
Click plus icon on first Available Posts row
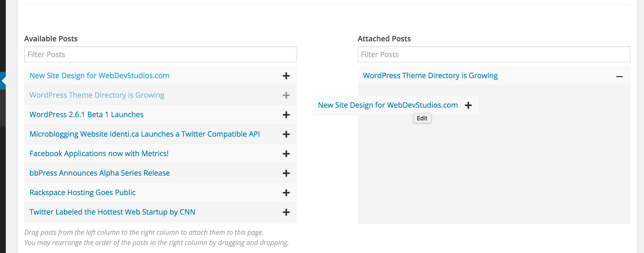pos(286,76)
